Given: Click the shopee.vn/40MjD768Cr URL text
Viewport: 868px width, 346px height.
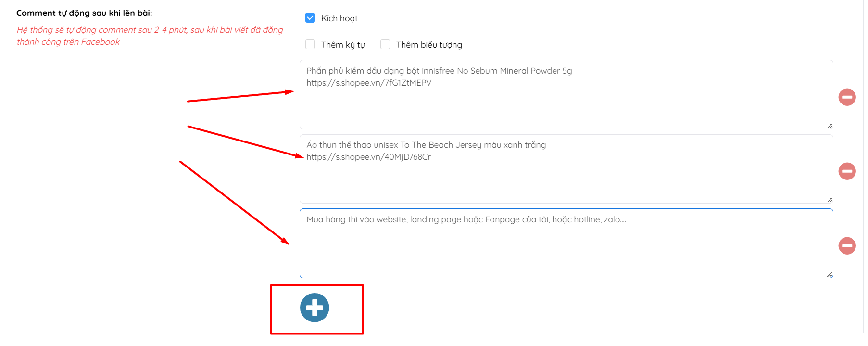Looking at the screenshot, I should pyautogui.click(x=368, y=157).
